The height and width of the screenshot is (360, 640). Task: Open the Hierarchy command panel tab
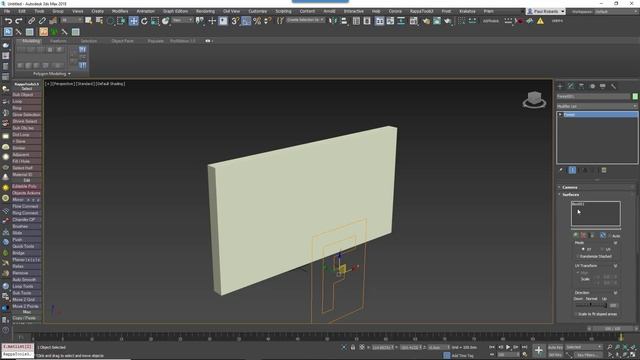581,86
